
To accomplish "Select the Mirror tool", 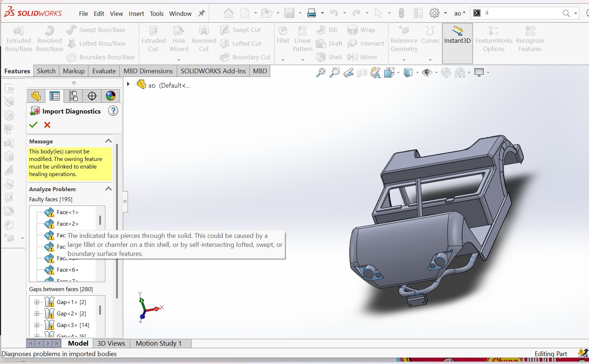I will [362, 57].
